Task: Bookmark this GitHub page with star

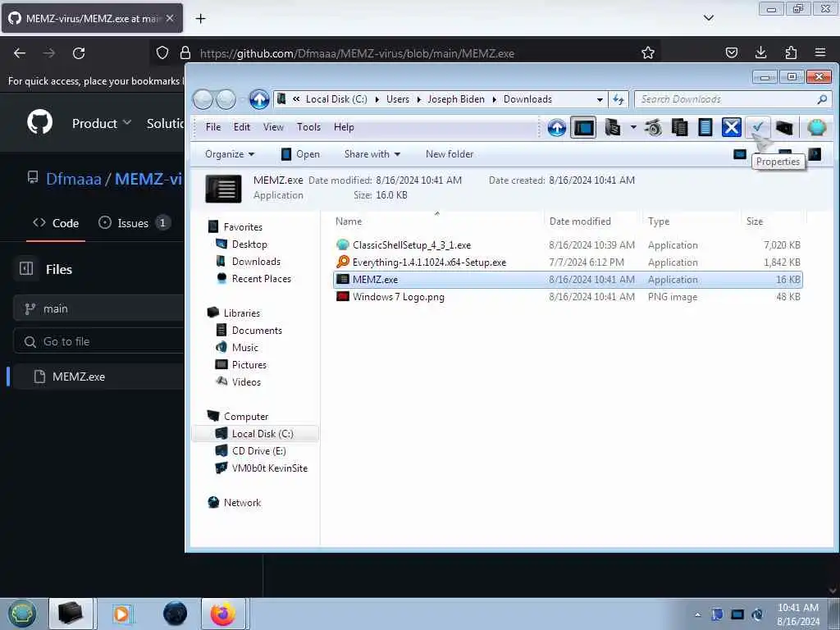Action: point(648,53)
